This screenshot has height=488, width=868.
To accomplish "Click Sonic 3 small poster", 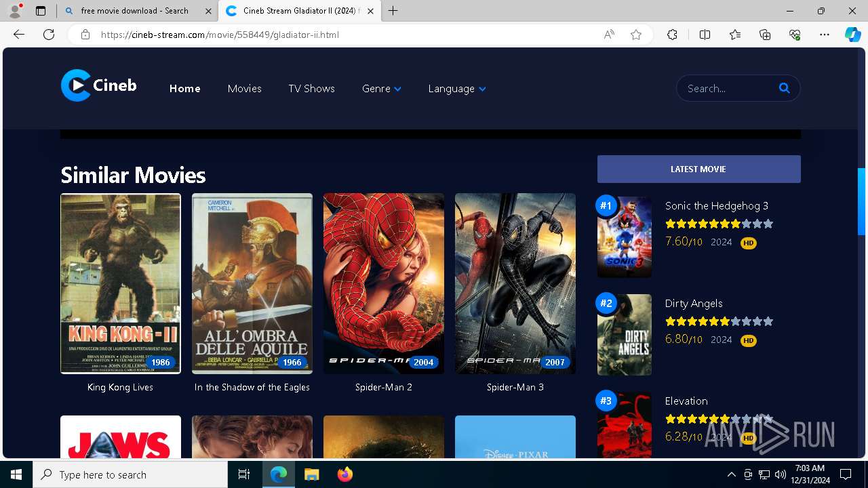I will pyautogui.click(x=625, y=237).
